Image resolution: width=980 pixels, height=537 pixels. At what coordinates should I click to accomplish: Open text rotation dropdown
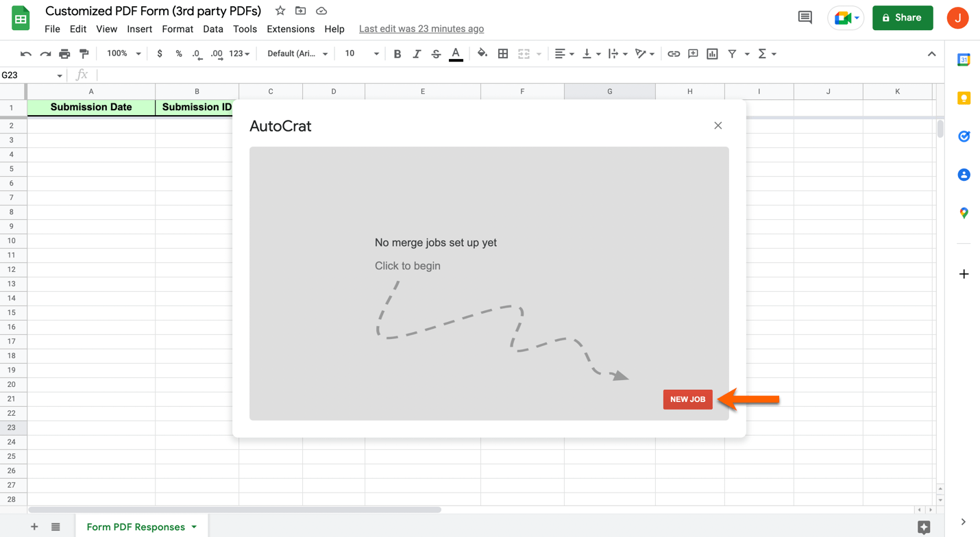point(644,53)
